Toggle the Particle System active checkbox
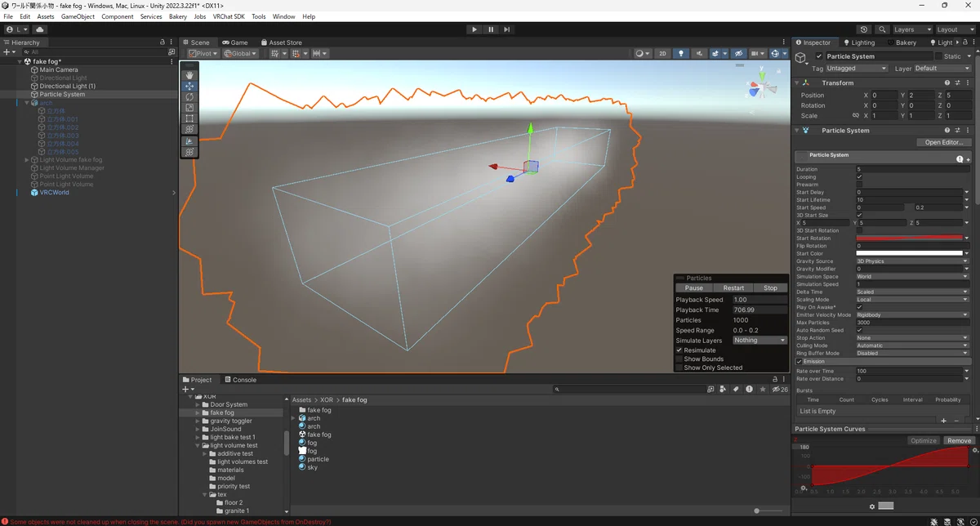 point(819,56)
